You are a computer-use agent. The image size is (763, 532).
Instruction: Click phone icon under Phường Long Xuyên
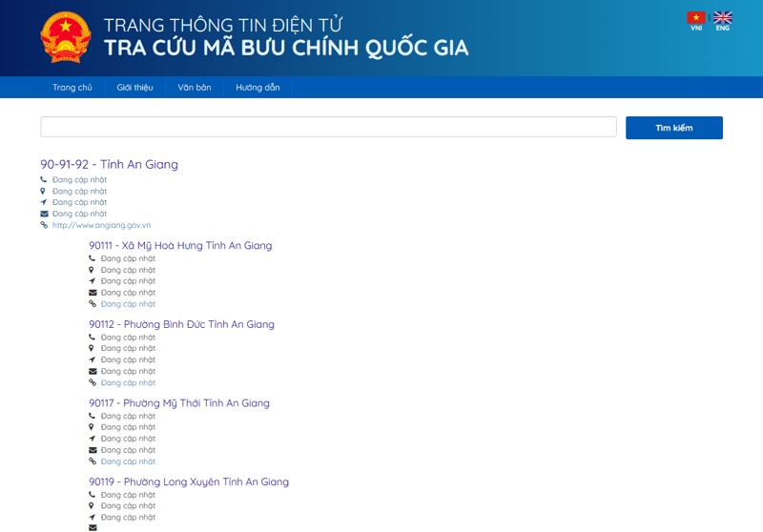click(93, 495)
